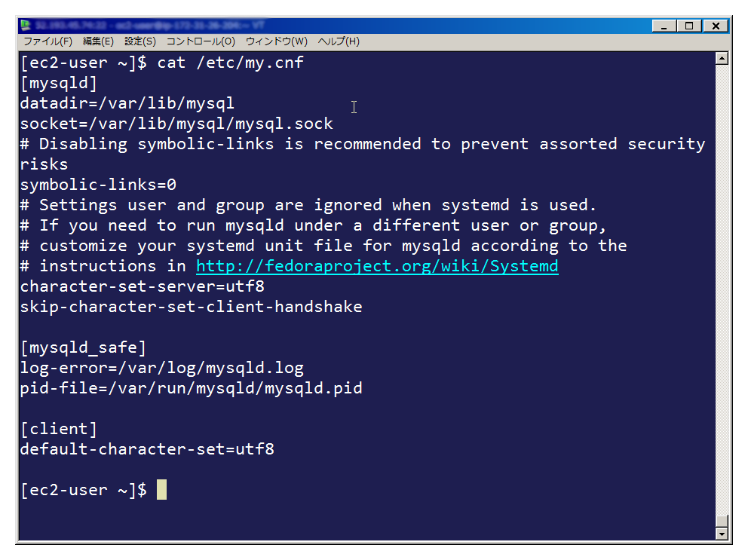Image resolution: width=748 pixels, height=560 pixels.
Task: Click the terminal cursor at the prompt
Action: pyautogui.click(x=161, y=489)
